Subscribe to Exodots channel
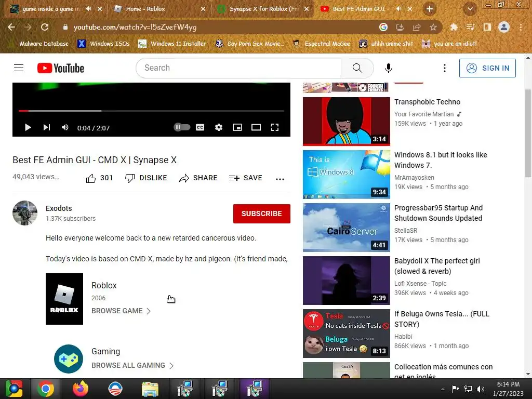The image size is (532, 399). click(262, 214)
